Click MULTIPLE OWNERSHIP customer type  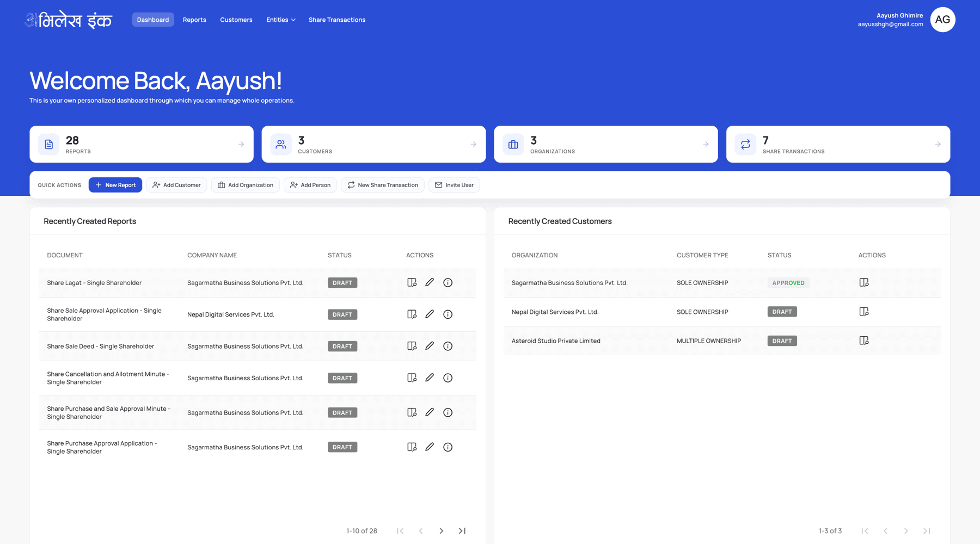(x=709, y=341)
